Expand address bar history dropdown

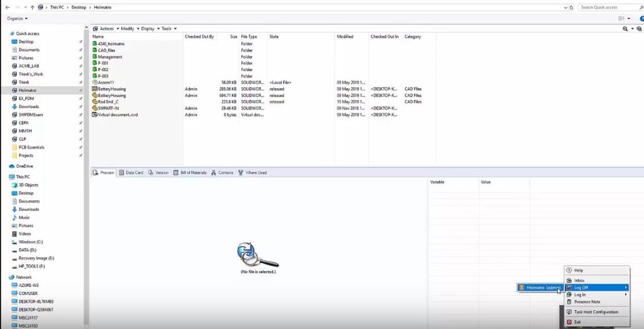(565, 8)
